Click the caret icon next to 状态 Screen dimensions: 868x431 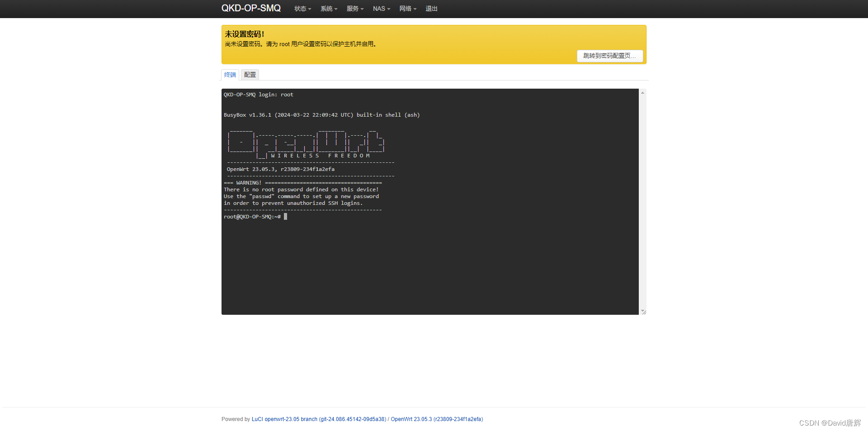[x=309, y=9]
